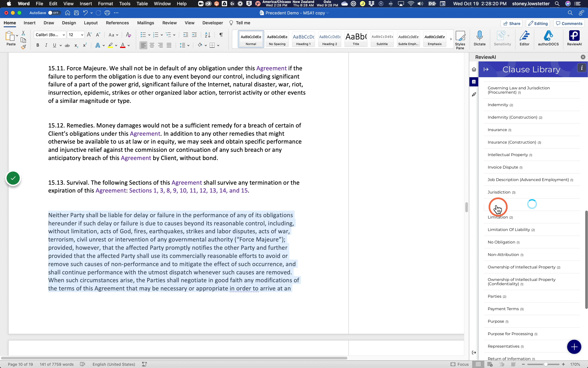Click the text highlight color swatch
Image resolution: width=588 pixels, height=368 pixels.
click(x=110, y=45)
